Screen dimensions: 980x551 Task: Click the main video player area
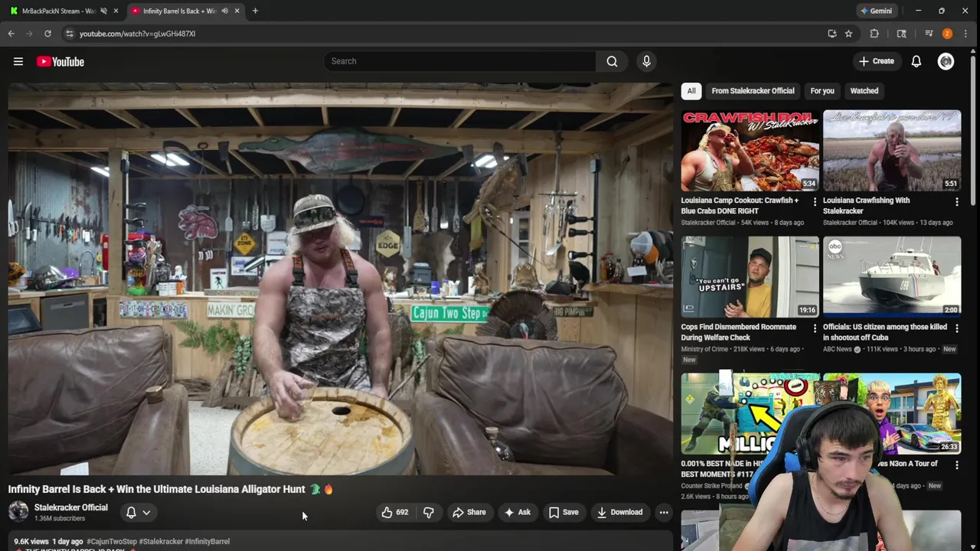[x=341, y=279]
